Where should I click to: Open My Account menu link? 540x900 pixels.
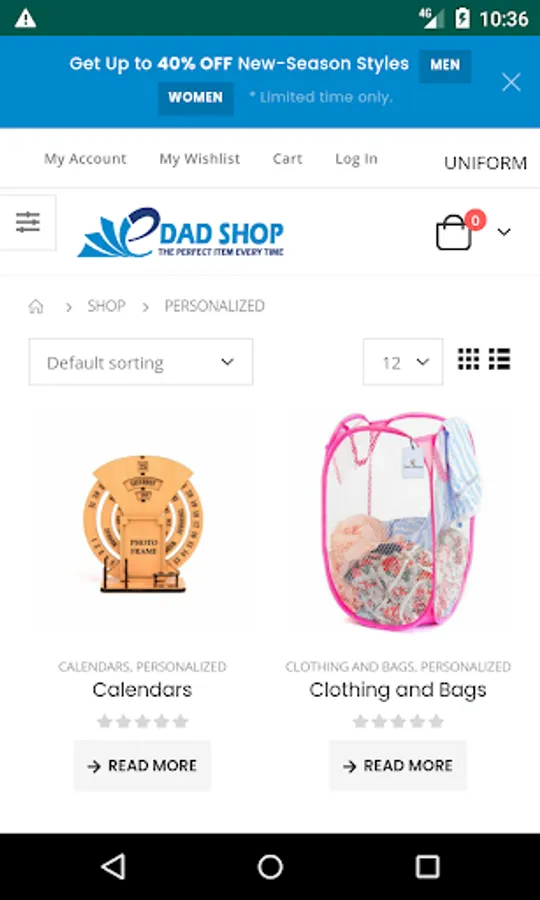click(86, 159)
